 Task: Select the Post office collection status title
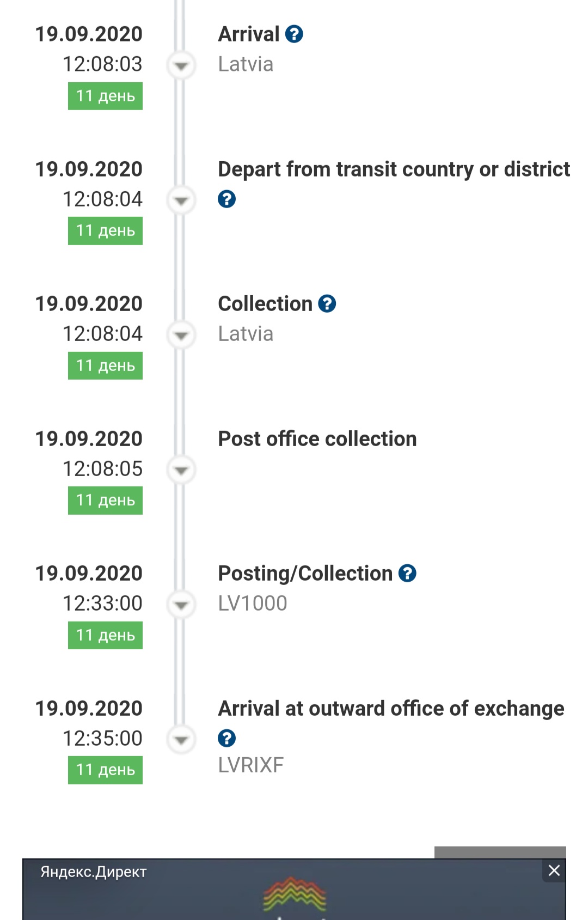click(x=317, y=439)
